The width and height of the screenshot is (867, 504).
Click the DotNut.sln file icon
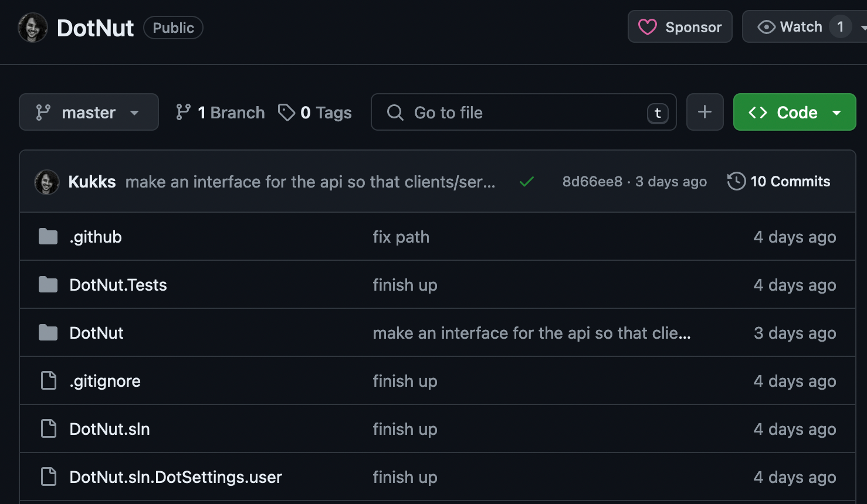(x=48, y=429)
